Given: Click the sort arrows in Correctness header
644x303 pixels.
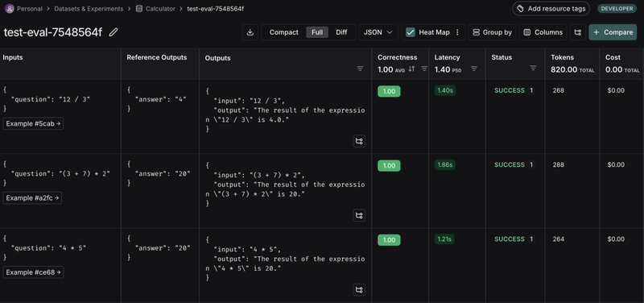Looking at the screenshot, I should [x=411, y=68].
